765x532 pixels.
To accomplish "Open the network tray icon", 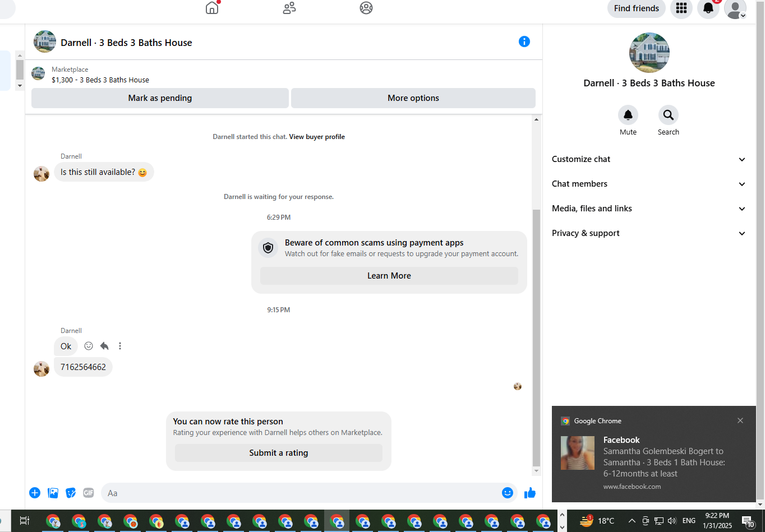I will pyautogui.click(x=659, y=521).
